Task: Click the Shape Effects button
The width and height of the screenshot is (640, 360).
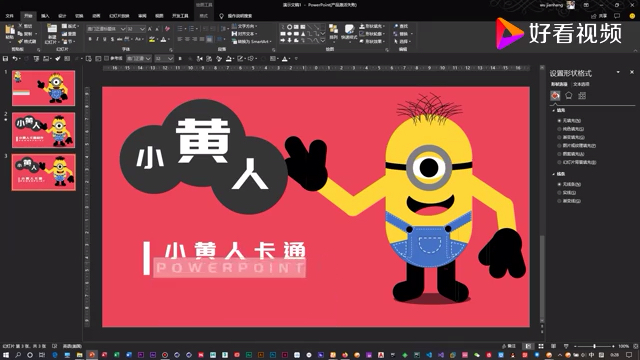Action: click(372, 41)
